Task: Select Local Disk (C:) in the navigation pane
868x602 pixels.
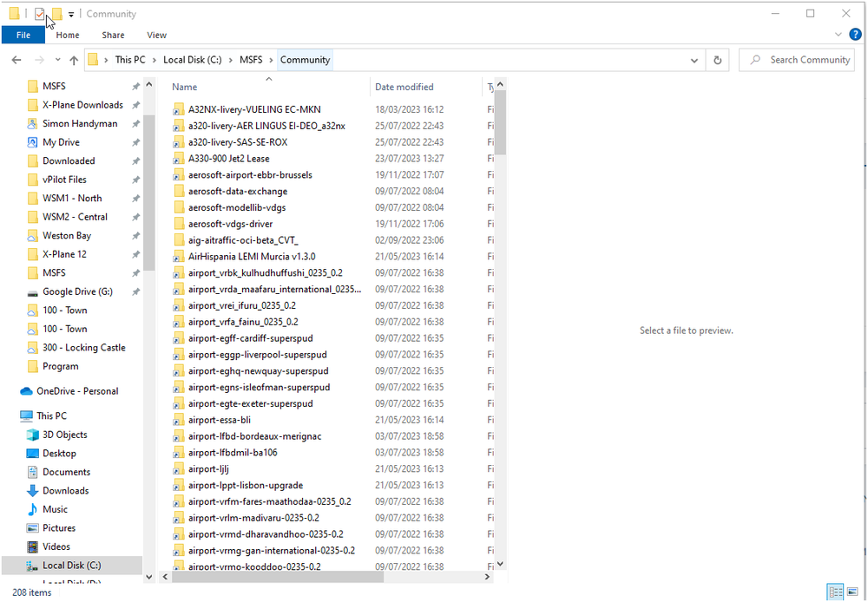Action: pos(69,565)
